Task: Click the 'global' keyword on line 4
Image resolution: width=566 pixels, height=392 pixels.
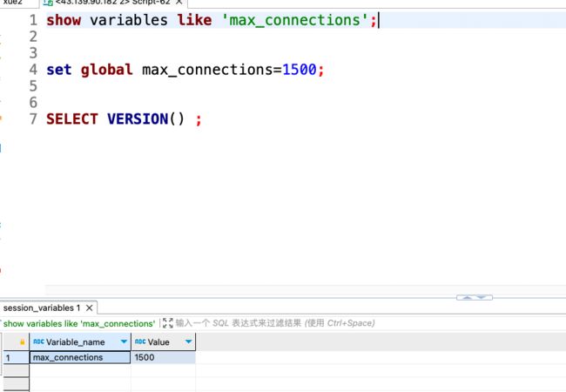Action: (x=107, y=70)
